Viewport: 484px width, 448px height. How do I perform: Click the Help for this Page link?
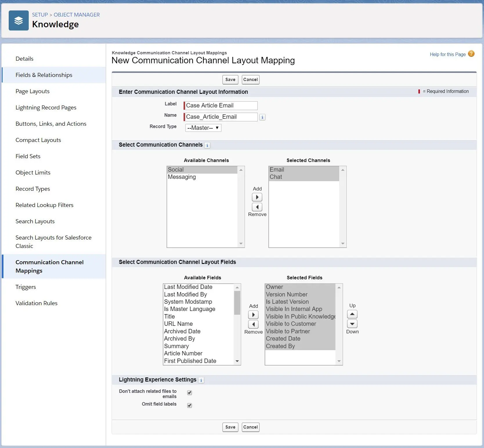tap(448, 54)
